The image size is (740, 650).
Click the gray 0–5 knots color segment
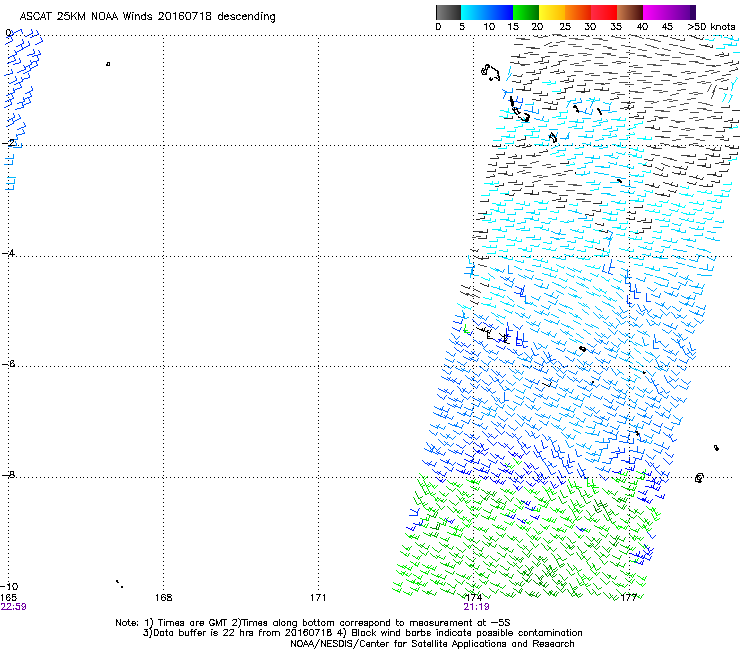448,12
